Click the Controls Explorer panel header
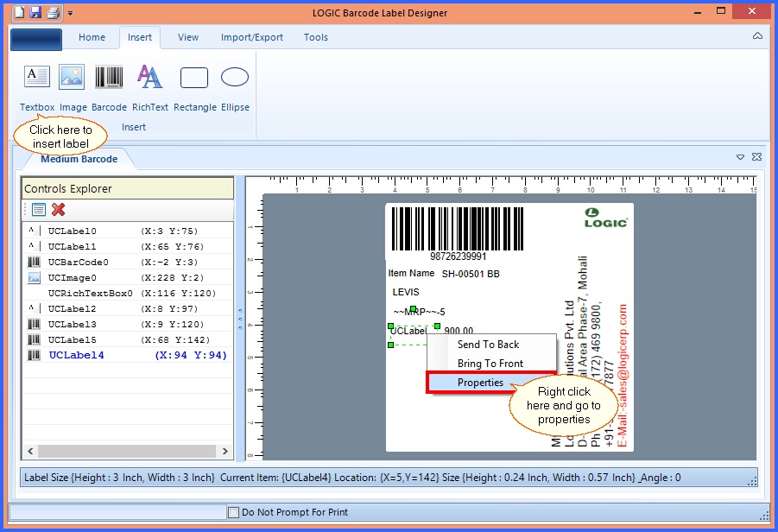 coord(128,188)
